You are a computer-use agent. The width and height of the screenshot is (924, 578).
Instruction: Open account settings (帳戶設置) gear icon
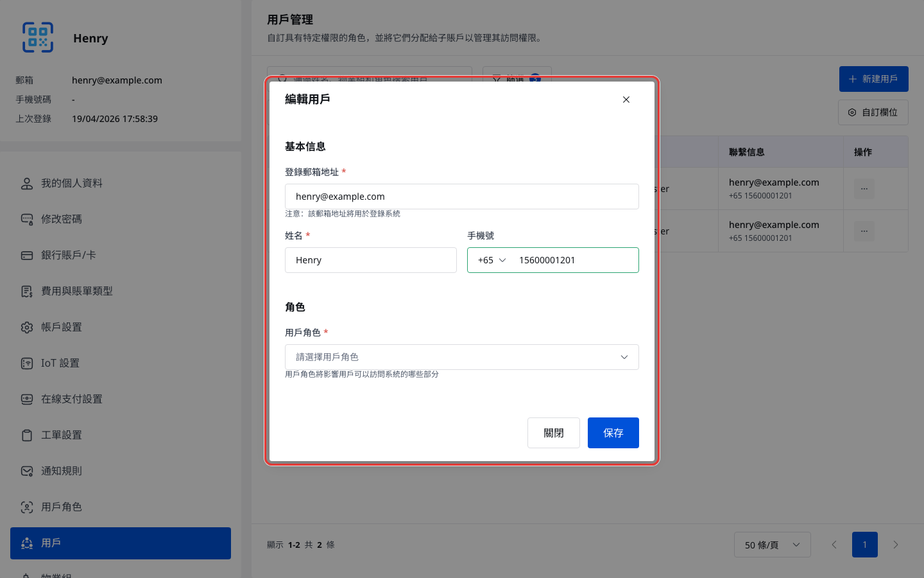coord(27,328)
